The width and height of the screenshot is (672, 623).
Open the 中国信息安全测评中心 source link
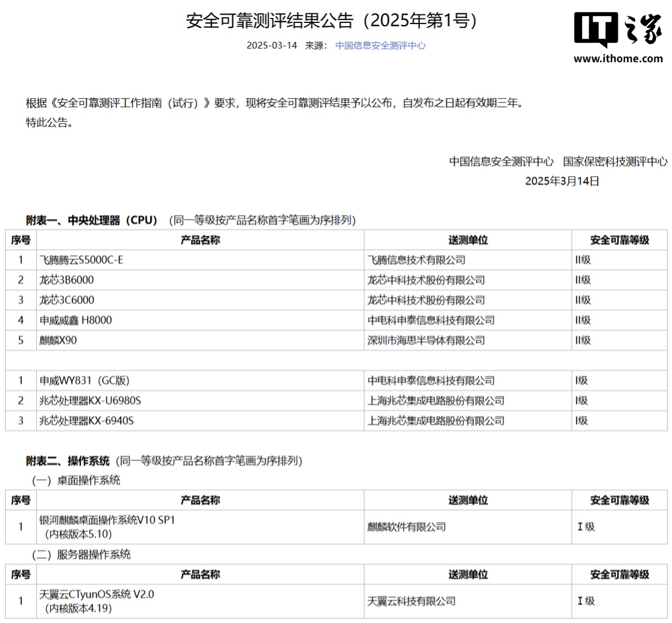(x=380, y=46)
